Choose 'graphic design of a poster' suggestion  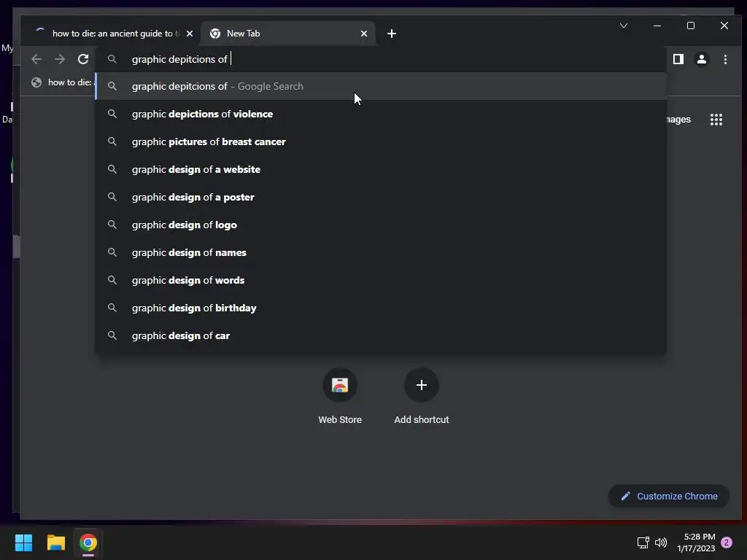[381, 197]
